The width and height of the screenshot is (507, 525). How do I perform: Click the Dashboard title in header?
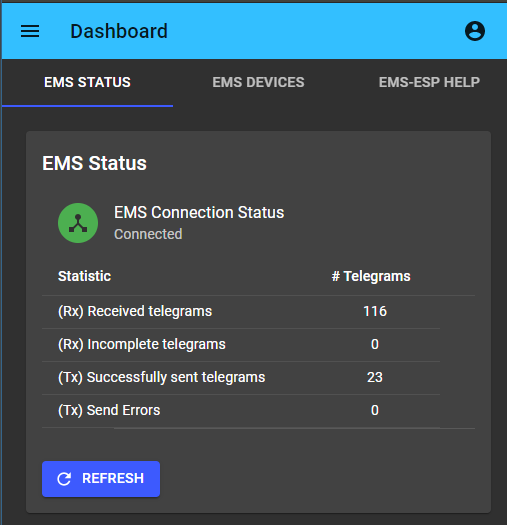(119, 31)
